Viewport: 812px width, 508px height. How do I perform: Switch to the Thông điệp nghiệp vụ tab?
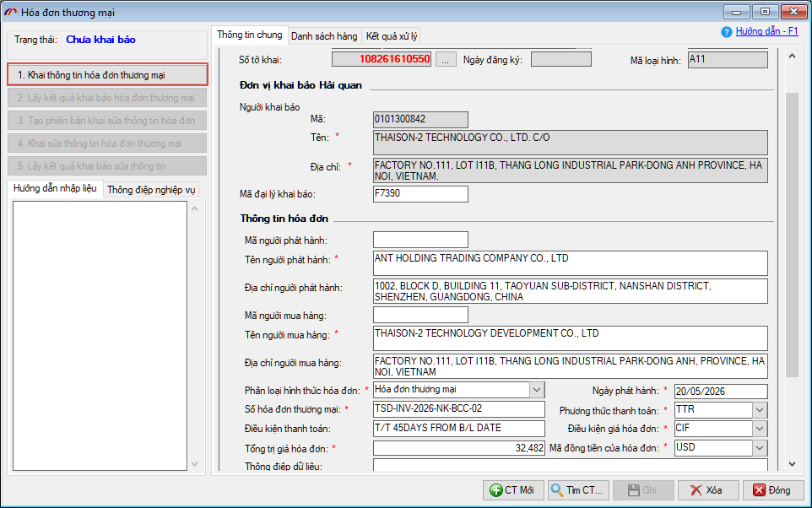(151, 190)
